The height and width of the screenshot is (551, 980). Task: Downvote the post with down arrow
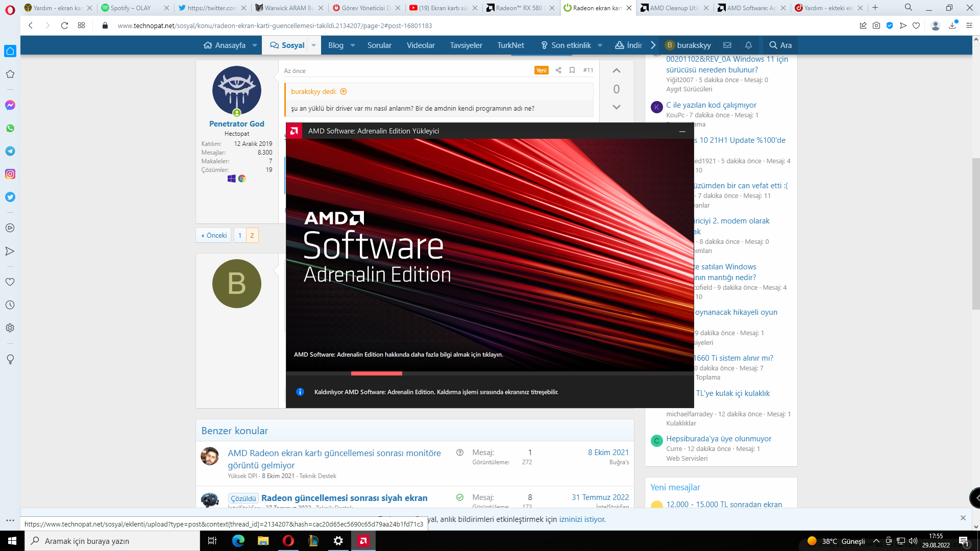click(617, 107)
